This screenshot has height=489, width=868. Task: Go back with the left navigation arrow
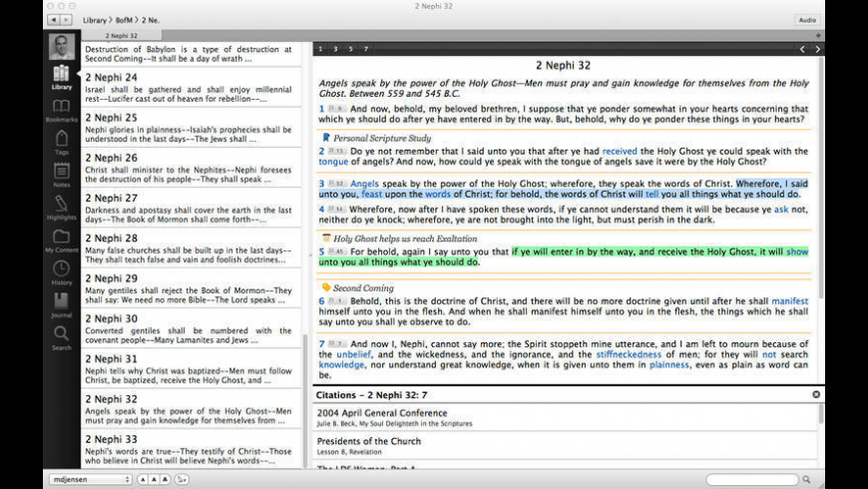pos(54,20)
